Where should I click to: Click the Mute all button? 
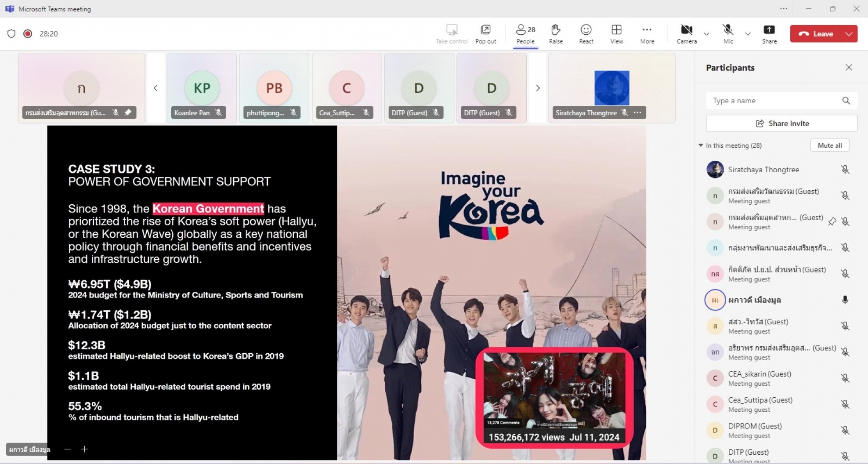829,145
